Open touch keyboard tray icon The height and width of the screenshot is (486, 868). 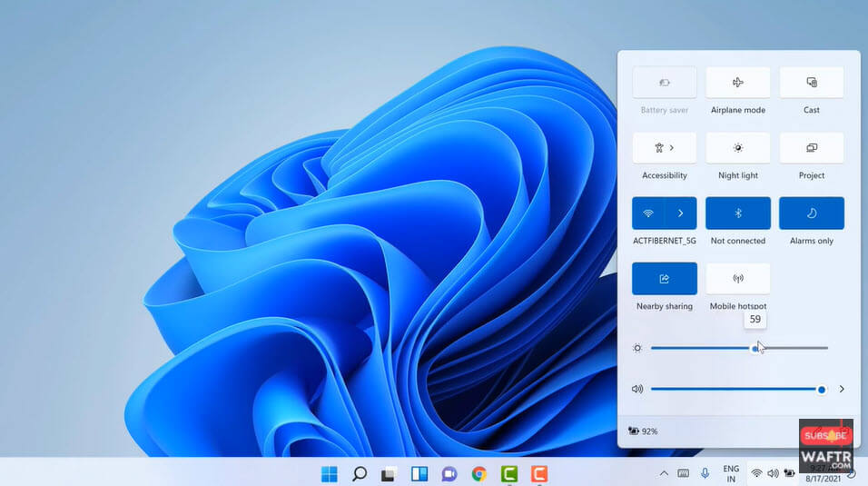point(684,473)
